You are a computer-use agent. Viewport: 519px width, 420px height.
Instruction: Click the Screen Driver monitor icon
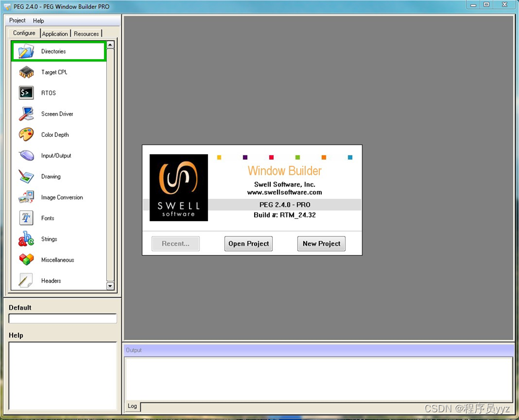pyautogui.click(x=26, y=114)
